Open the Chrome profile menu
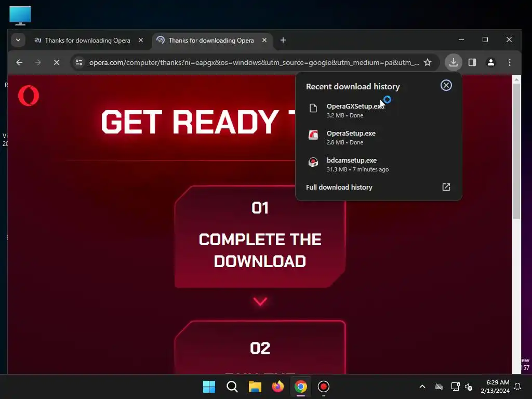 [x=491, y=62]
